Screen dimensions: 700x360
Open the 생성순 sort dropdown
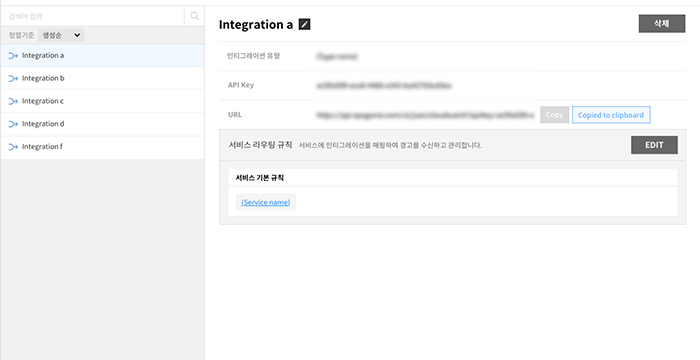[61, 35]
